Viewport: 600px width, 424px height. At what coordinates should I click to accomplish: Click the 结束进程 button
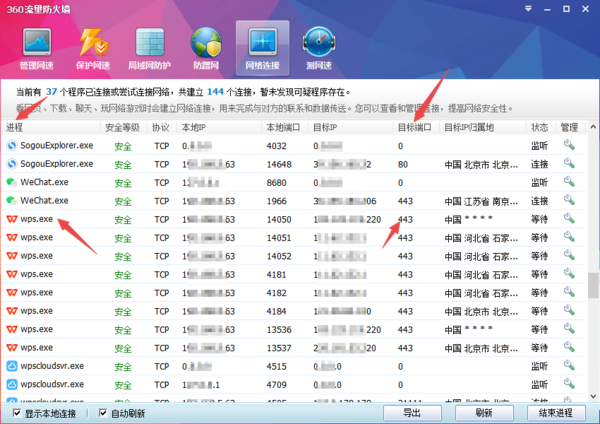pyautogui.click(x=556, y=413)
